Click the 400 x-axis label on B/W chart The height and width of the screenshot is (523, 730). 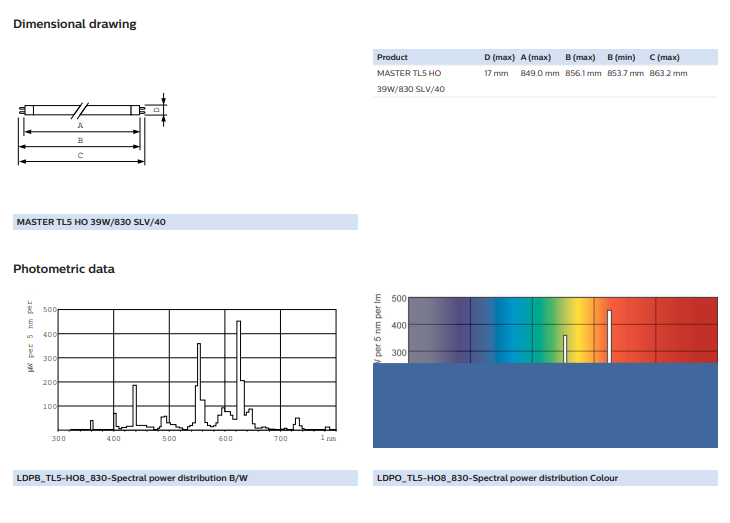click(114, 438)
